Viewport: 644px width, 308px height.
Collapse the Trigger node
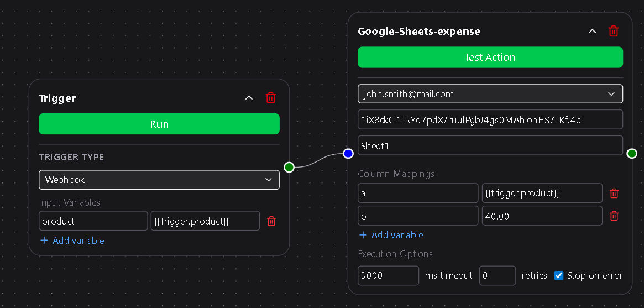[249, 98]
